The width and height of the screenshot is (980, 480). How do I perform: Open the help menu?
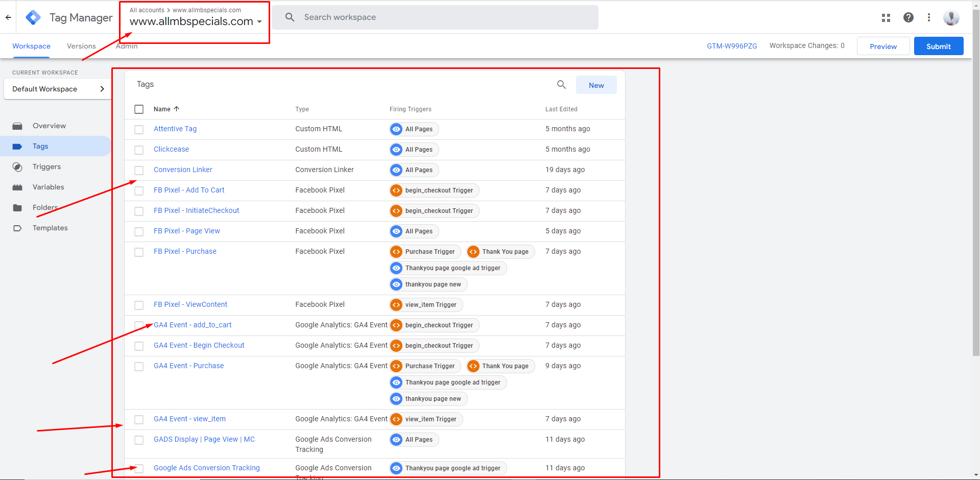[x=909, y=17]
